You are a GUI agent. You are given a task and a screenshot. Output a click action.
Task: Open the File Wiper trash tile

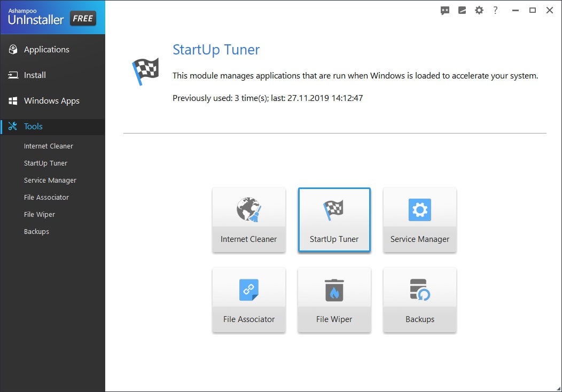point(334,300)
